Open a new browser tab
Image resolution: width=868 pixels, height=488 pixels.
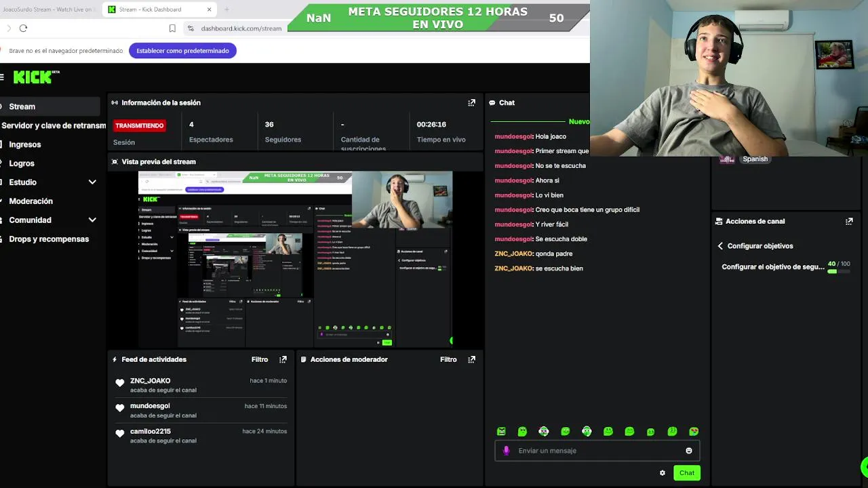coord(226,9)
